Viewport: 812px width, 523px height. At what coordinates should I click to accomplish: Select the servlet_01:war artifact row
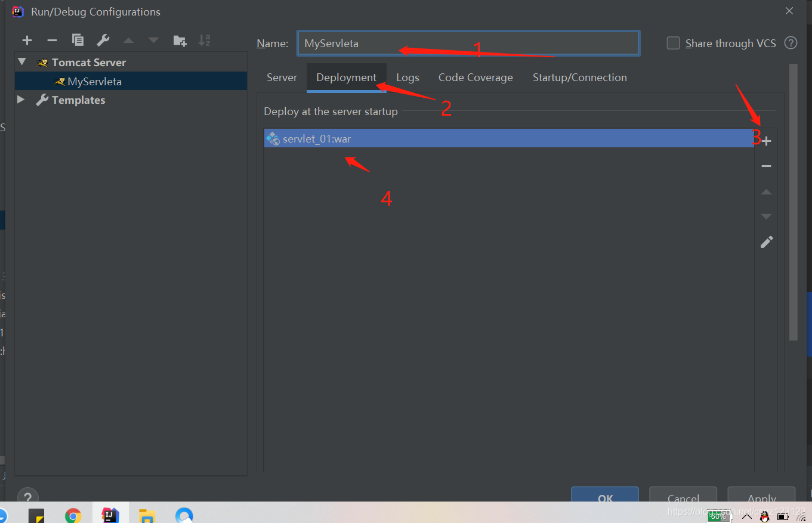509,139
